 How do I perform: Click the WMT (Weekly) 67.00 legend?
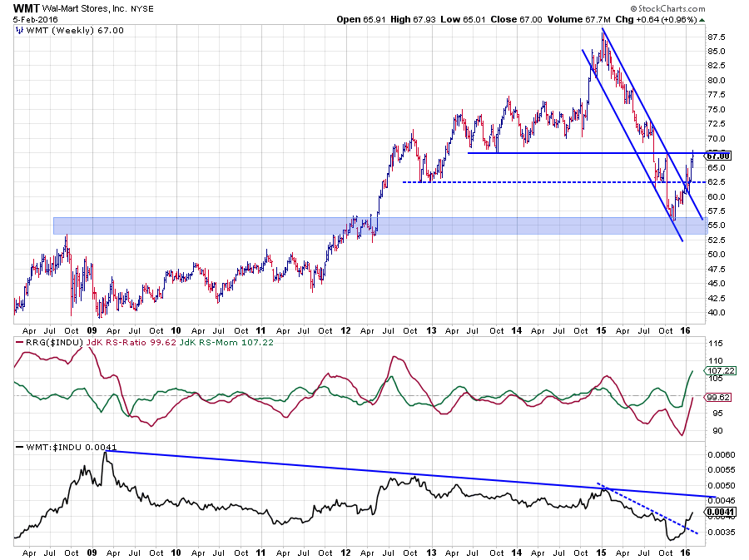75,31
